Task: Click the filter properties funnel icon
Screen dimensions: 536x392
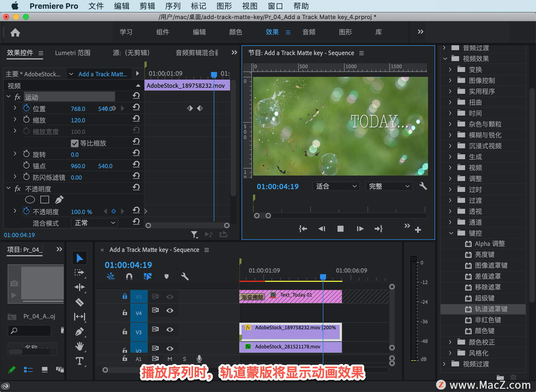Action: pyautogui.click(x=194, y=235)
